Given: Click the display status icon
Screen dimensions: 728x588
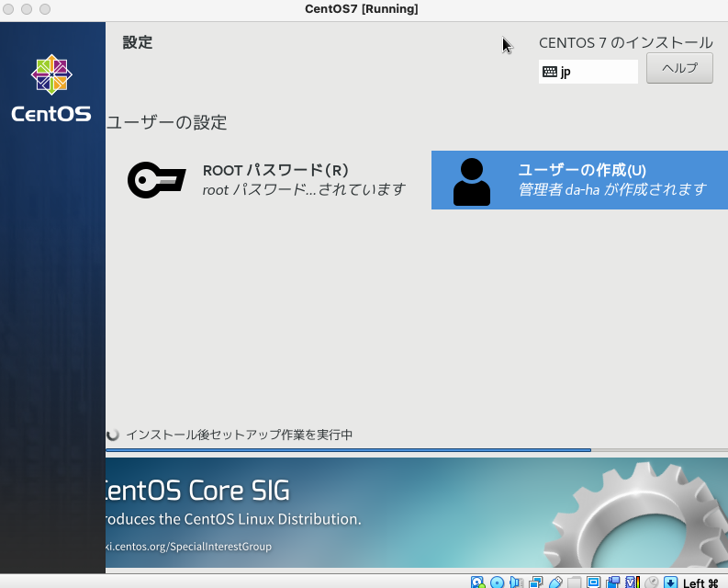Looking at the screenshot, I should click(593, 582).
